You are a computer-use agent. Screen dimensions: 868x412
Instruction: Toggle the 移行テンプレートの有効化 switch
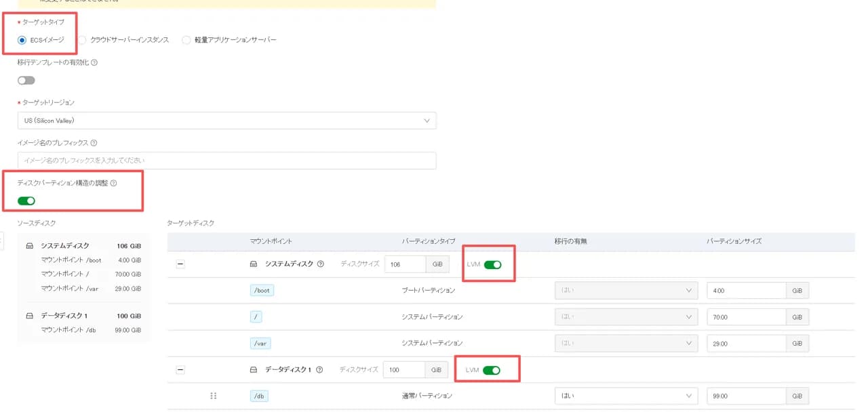click(26, 80)
